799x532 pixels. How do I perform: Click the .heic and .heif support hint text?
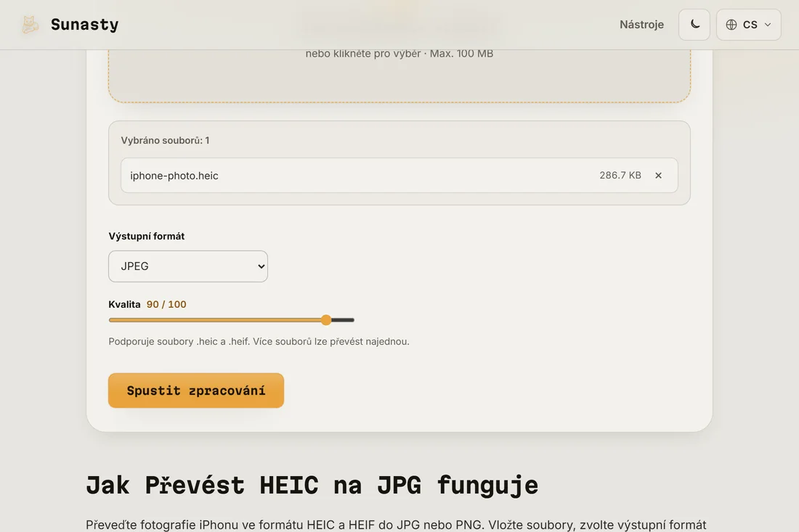[x=259, y=342]
